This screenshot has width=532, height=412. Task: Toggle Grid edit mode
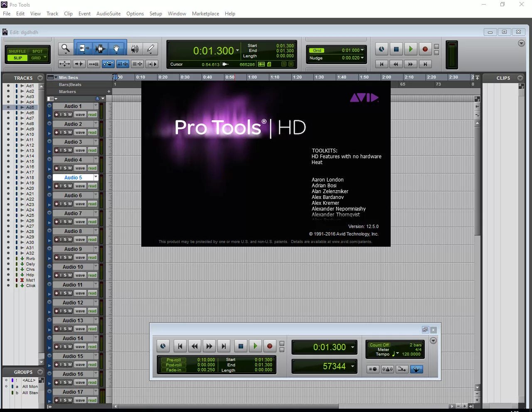pos(38,58)
